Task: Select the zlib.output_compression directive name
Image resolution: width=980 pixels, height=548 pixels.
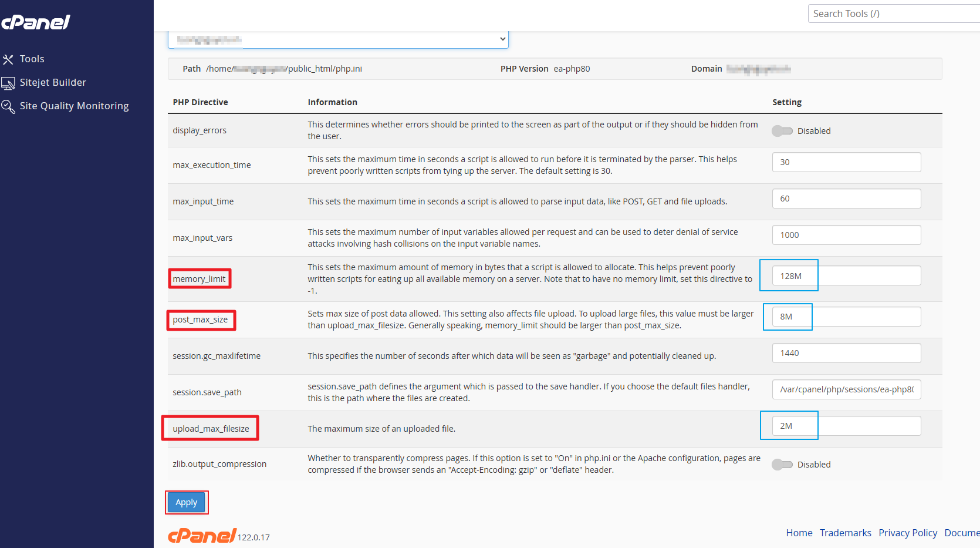Action: click(219, 464)
